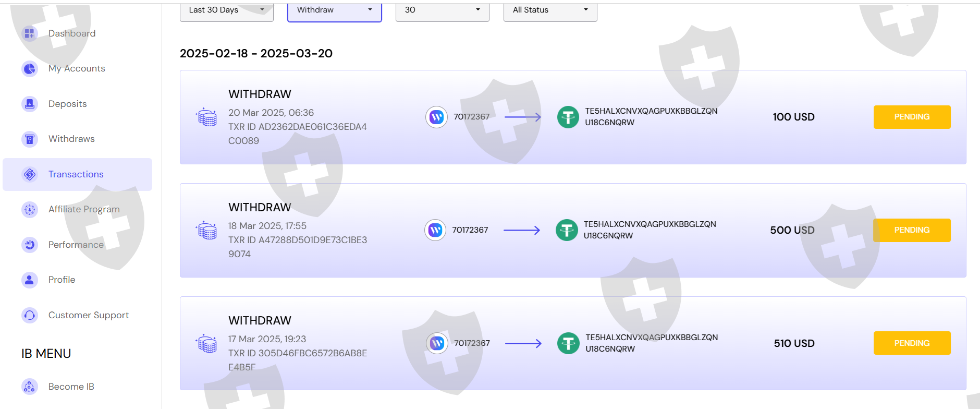Open the Profile menu item
This screenshot has height=409, width=980.
62,280
